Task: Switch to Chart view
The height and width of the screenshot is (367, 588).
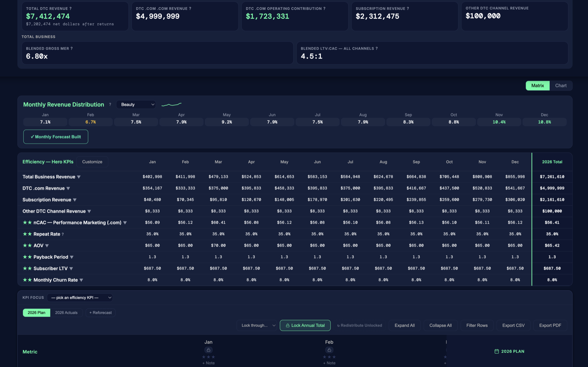Action: (x=561, y=86)
